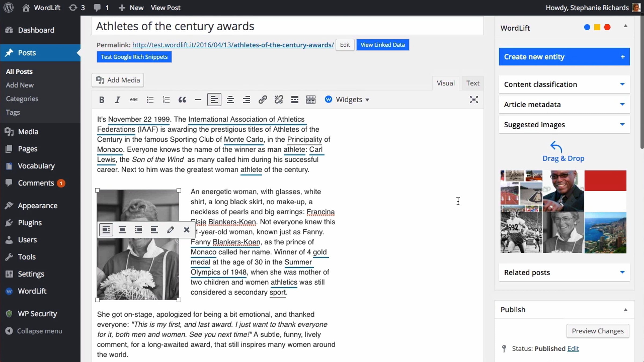Select the Monaco coastline suggested image
The width and height of the screenshot is (644, 362).
(605, 232)
